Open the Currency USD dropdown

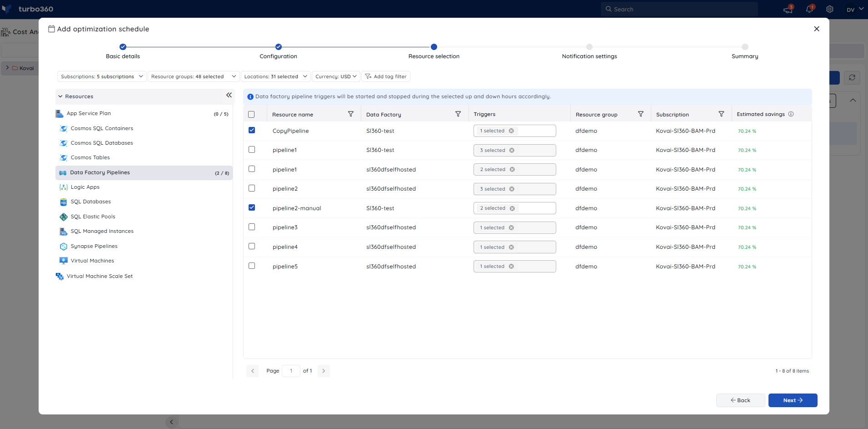point(336,76)
